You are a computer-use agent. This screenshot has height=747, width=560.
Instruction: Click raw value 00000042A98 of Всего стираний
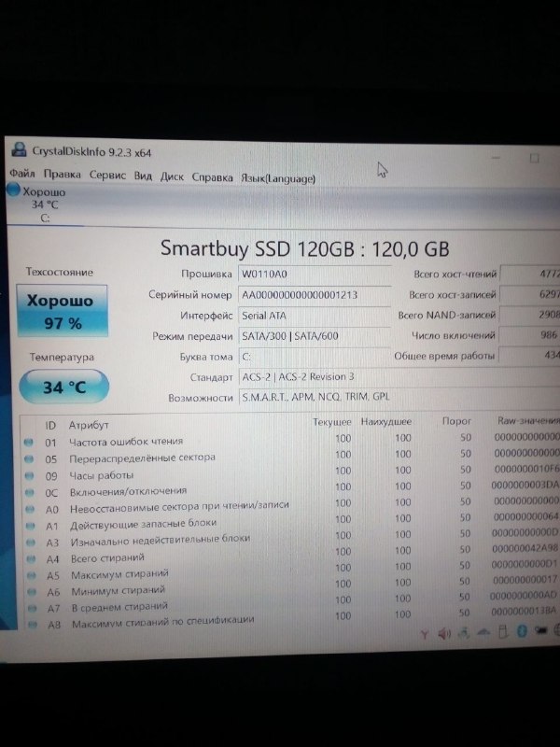tap(525, 548)
